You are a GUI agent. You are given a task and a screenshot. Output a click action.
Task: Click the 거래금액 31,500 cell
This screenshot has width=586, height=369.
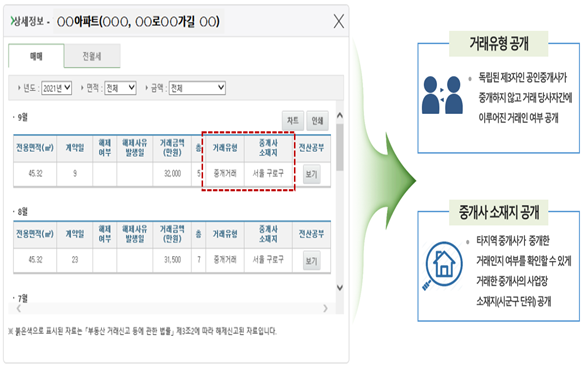coord(172,260)
